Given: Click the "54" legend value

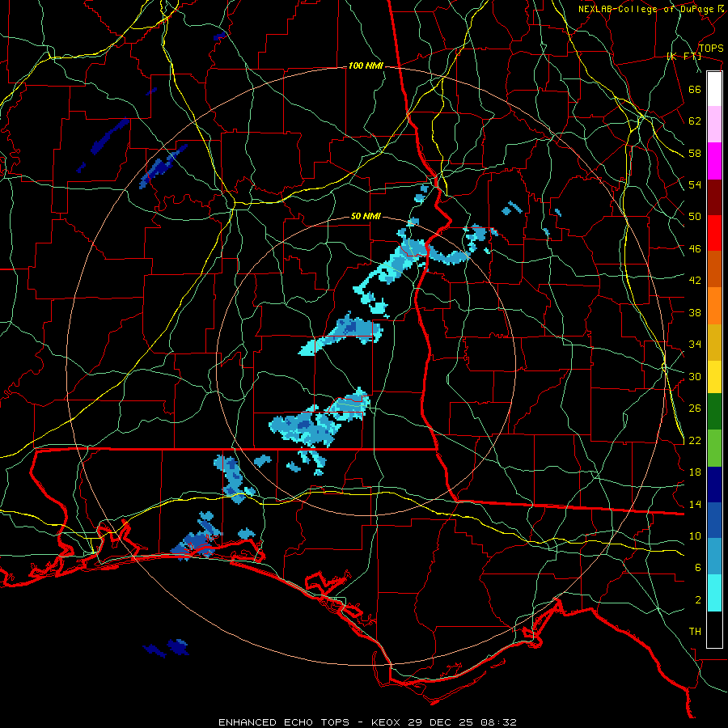Looking at the screenshot, I should pos(695,184).
